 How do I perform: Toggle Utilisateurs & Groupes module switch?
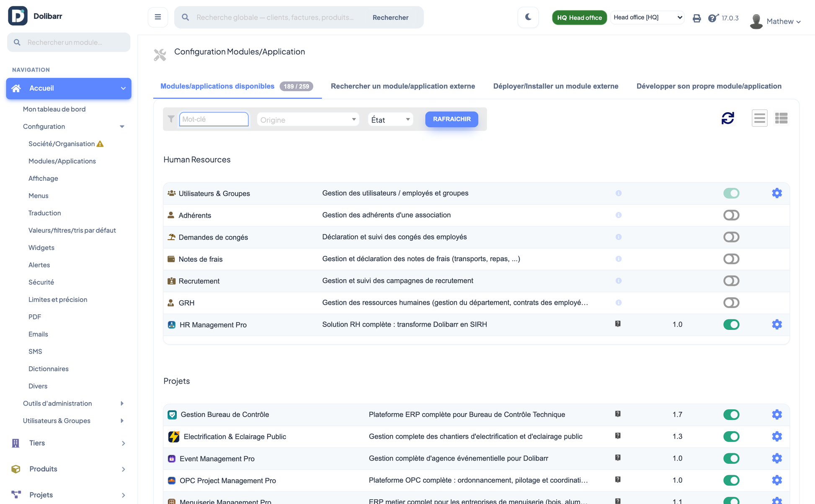click(731, 193)
